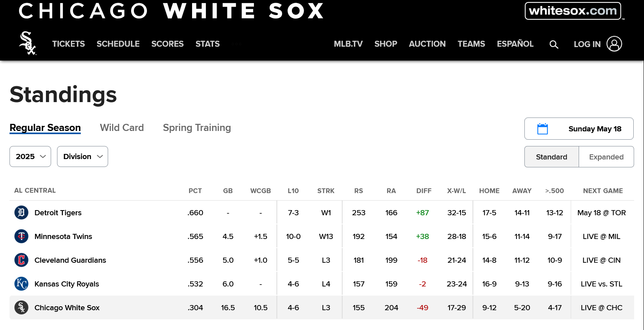Screen dimensions: 644x330
Task: Click the Kansas City Royals logo
Action: pyautogui.click(x=21, y=284)
